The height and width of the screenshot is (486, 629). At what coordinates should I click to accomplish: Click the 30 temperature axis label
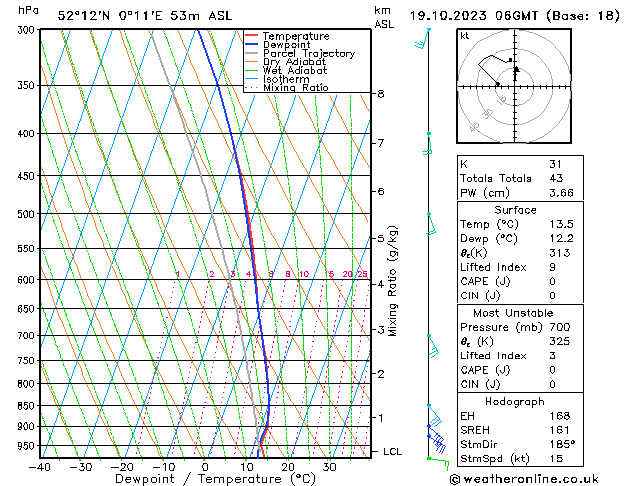click(x=329, y=467)
